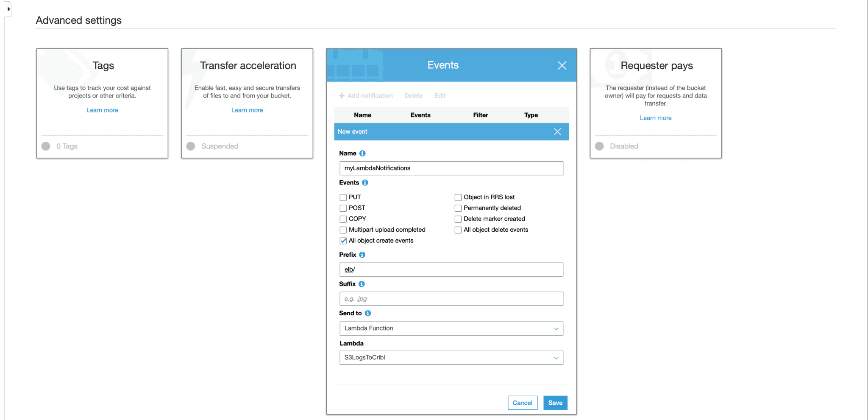This screenshot has height=420, width=868.
Task: Save the new event notification
Action: pyautogui.click(x=555, y=403)
